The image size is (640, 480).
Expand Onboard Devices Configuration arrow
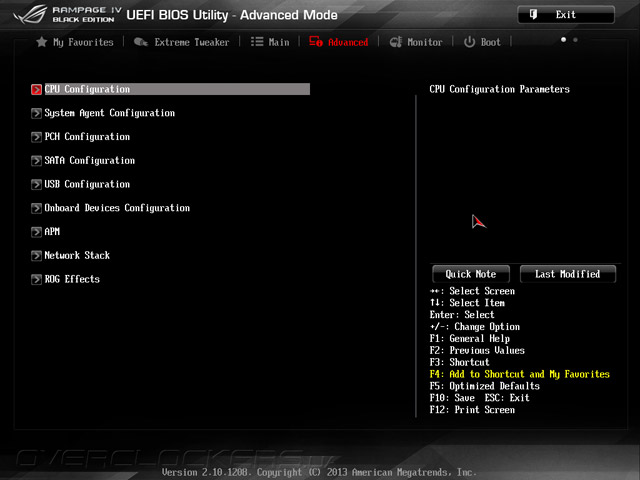(36, 208)
